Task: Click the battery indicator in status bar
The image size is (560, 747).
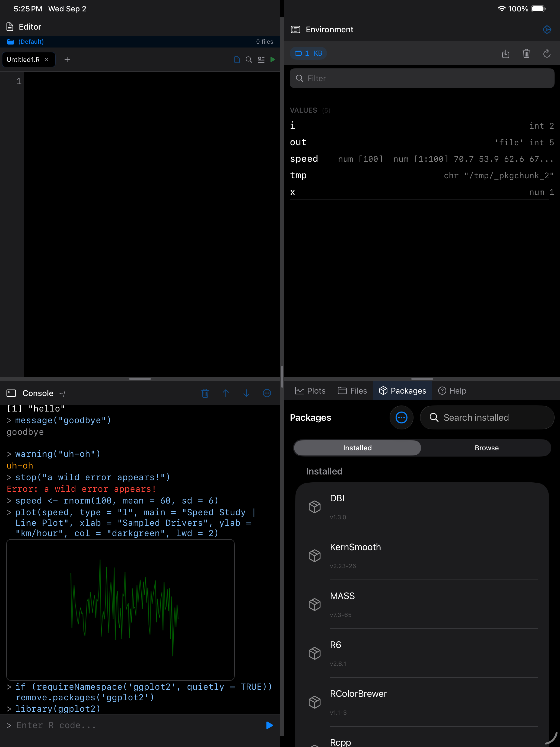Action: point(538,9)
